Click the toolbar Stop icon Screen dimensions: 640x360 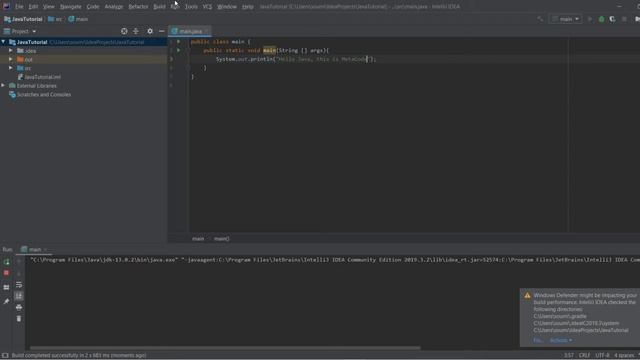click(624, 19)
